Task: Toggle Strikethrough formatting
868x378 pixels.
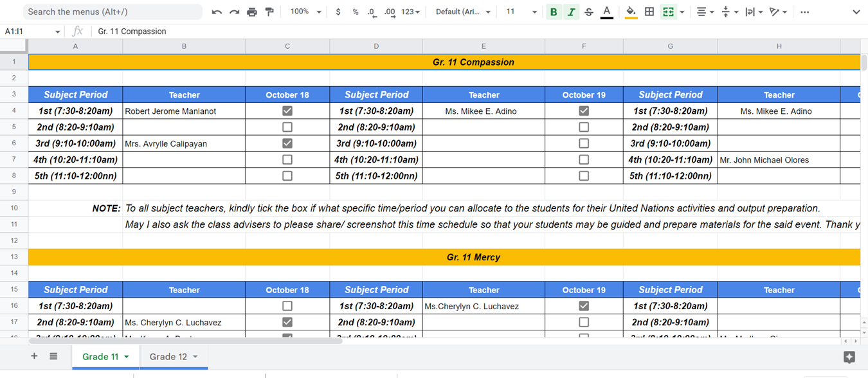Action: [x=589, y=12]
